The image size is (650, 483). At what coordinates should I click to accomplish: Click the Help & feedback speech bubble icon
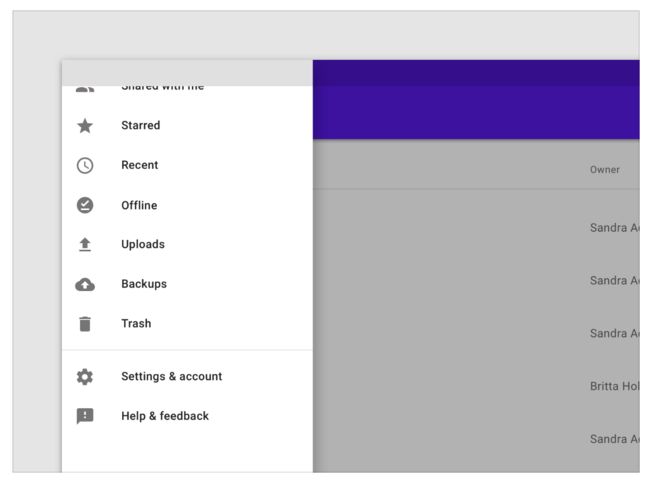(85, 416)
